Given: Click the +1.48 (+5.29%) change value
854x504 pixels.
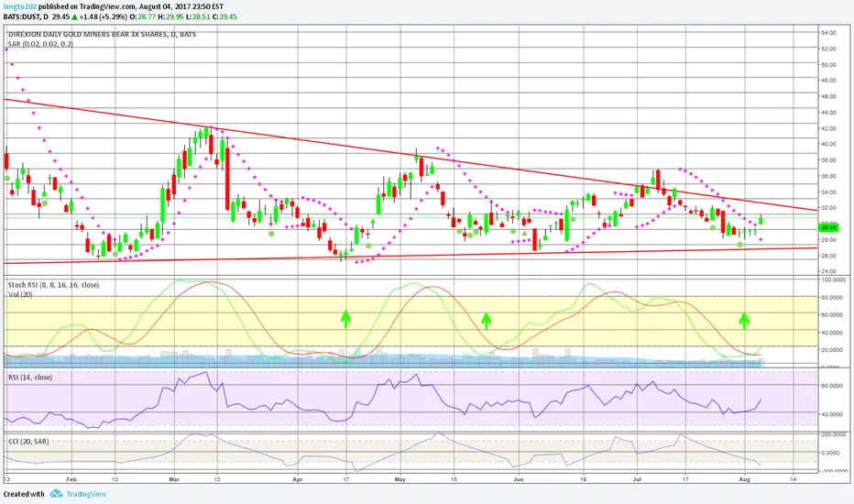Looking at the screenshot, I should point(103,16).
